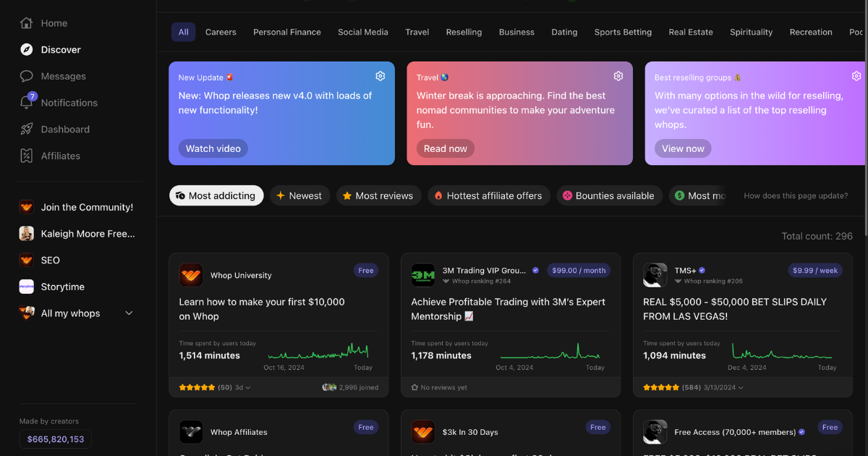Open the Dashboard rocket icon
The height and width of the screenshot is (456, 868).
click(x=27, y=129)
